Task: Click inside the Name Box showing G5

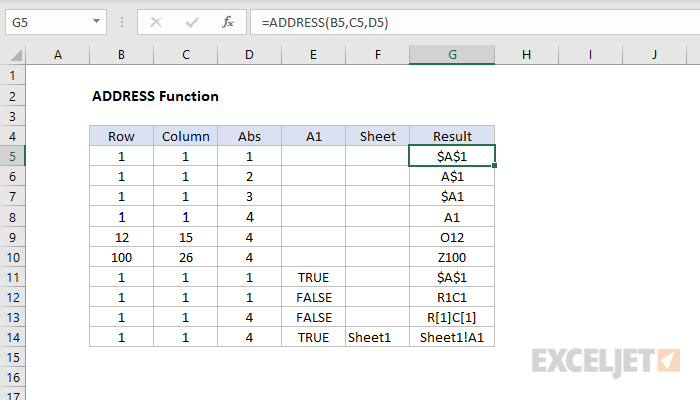Action: tap(45, 21)
